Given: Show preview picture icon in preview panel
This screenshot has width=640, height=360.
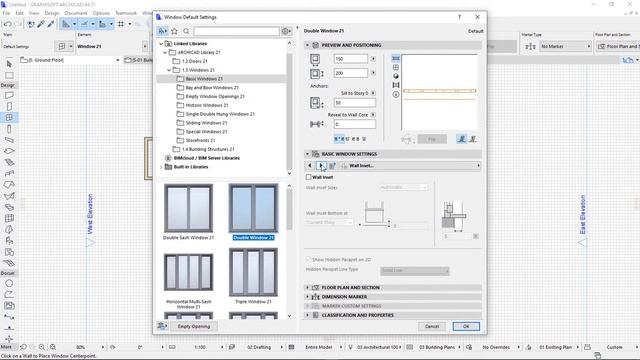Looking at the screenshot, I should 396,85.
